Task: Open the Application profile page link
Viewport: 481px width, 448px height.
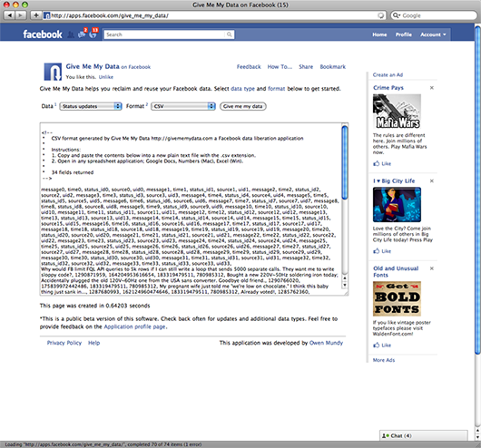Action: click(x=134, y=326)
